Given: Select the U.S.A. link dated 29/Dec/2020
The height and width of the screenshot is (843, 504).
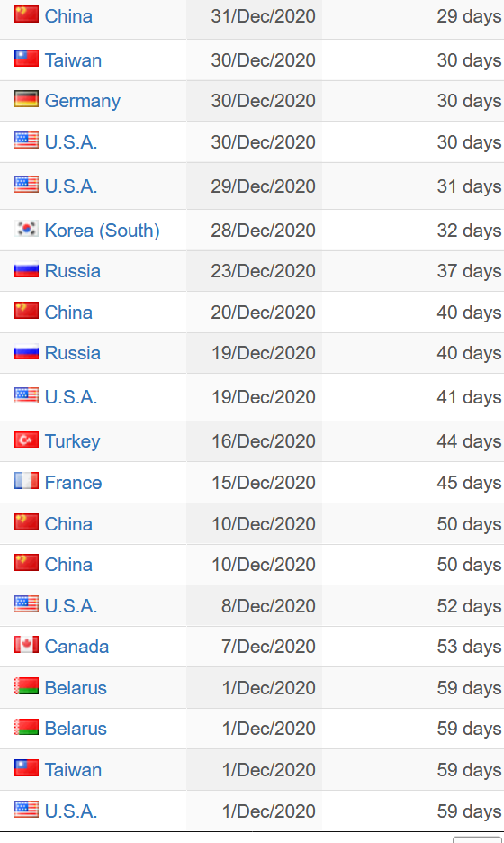Looking at the screenshot, I should [71, 186].
